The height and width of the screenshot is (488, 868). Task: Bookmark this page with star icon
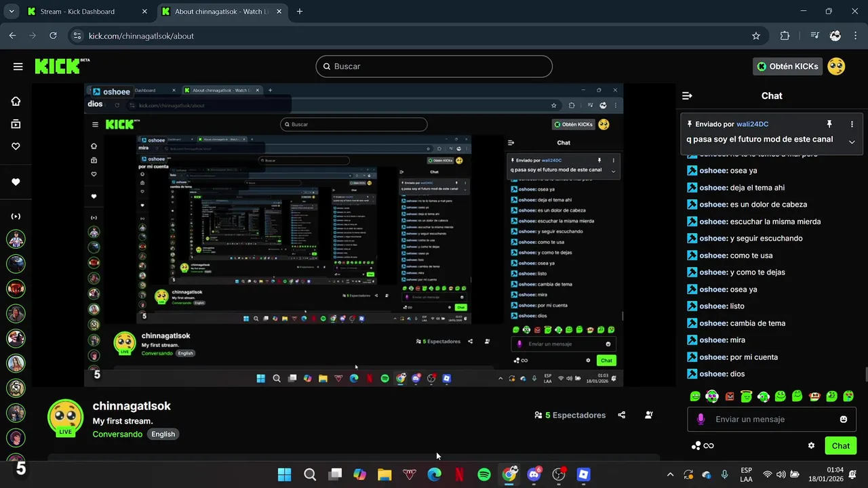point(756,36)
